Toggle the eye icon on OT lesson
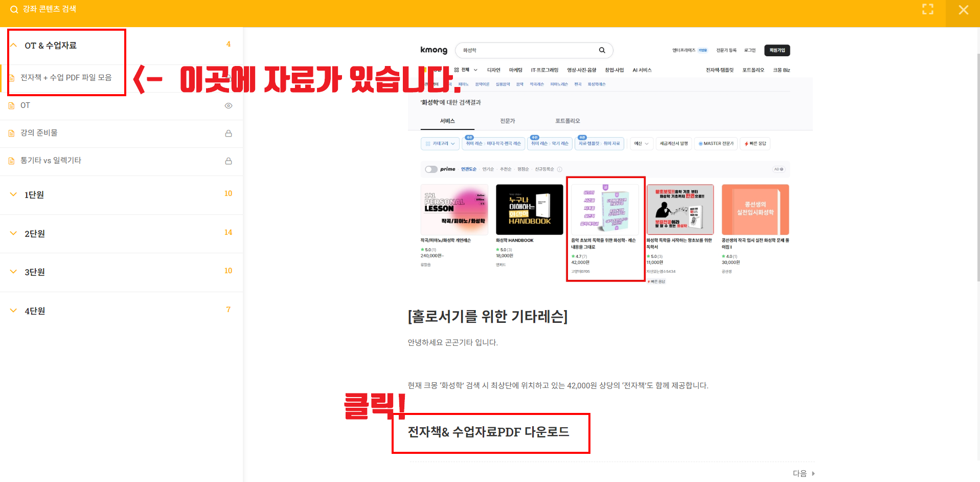 (x=229, y=105)
